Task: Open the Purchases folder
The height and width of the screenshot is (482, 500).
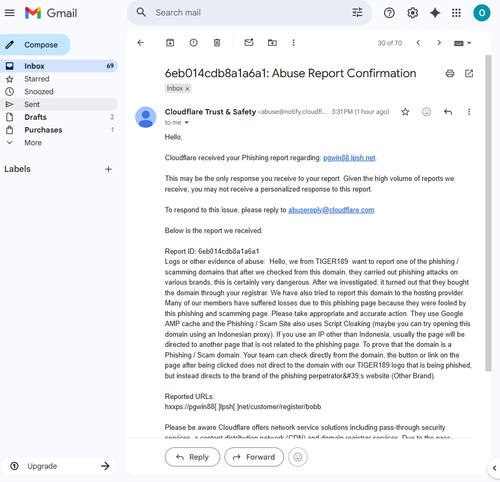Action: coord(59,130)
